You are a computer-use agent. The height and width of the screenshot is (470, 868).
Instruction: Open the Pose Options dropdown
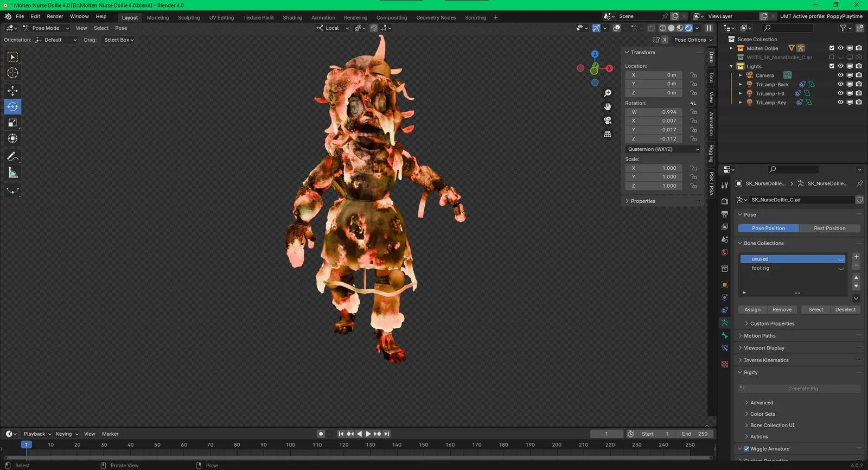pos(693,40)
